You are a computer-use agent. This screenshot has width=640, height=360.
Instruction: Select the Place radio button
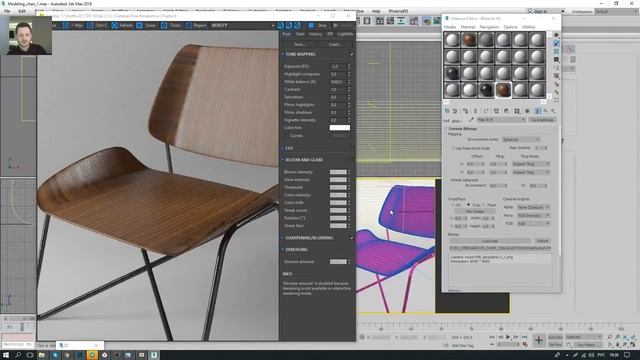(x=484, y=204)
